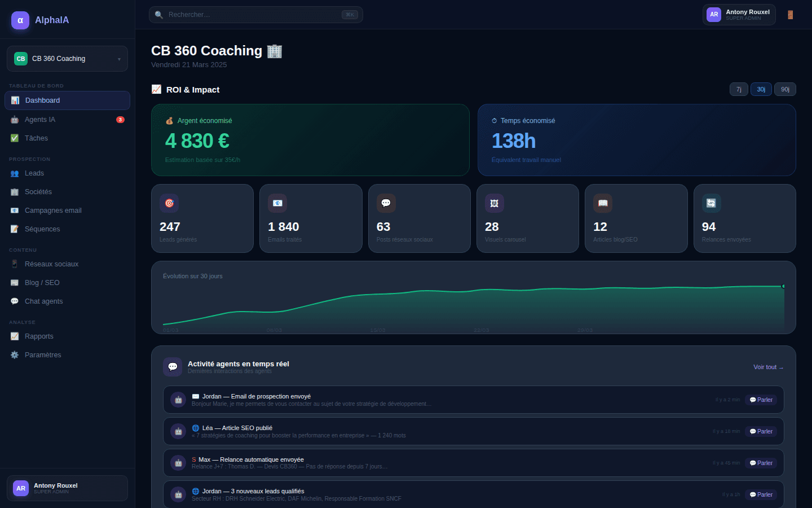The height and width of the screenshot is (508, 812).
Task: Click the target icon on Leads générés card
Action: click(x=169, y=203)
